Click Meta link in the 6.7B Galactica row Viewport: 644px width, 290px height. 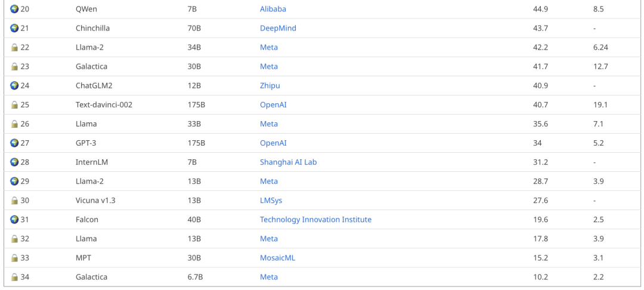click(x=268, y=277)
